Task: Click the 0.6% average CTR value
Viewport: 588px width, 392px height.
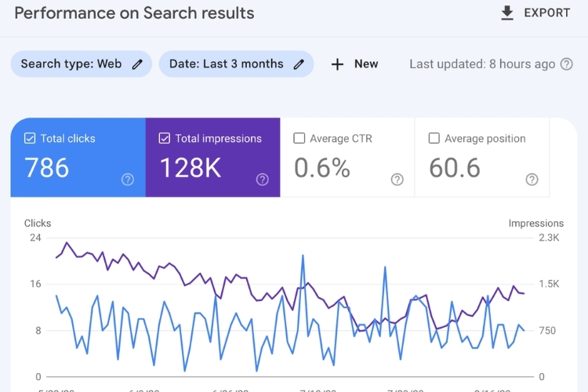Action: (x=322, y=168)
